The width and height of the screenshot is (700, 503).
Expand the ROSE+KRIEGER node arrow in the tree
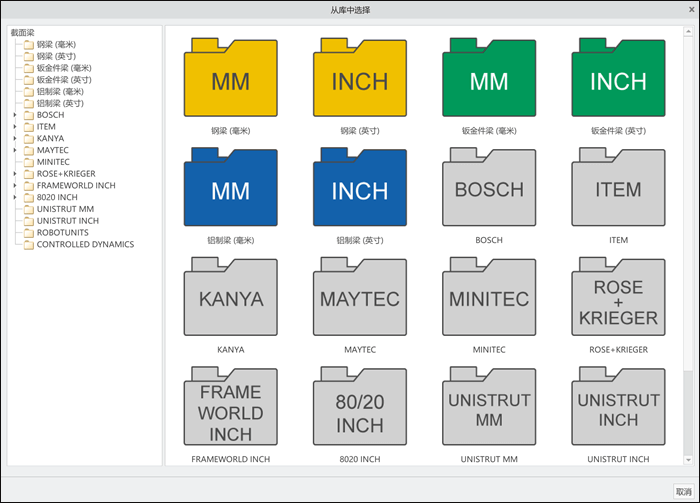point(15,174)
